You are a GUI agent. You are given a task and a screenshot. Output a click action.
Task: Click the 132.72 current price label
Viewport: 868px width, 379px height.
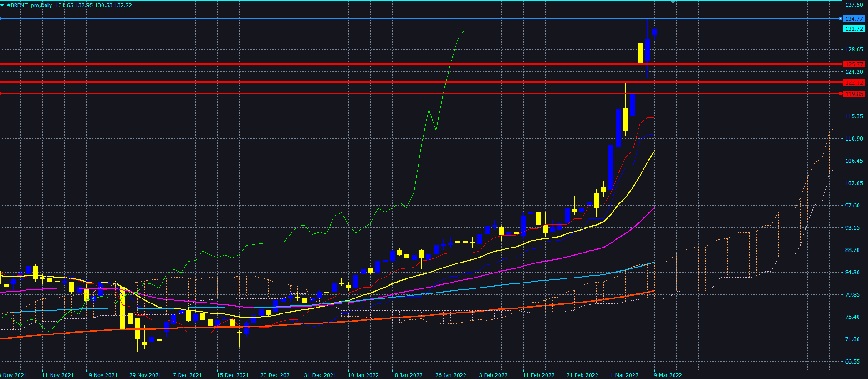853,29
